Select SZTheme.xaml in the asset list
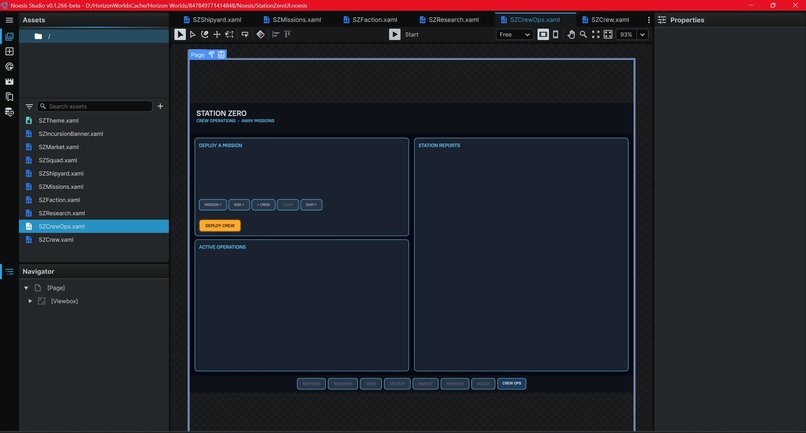Image resolution: width=806 pixels, height=433 pixels. pyautogui.click(x=94, y=120)
